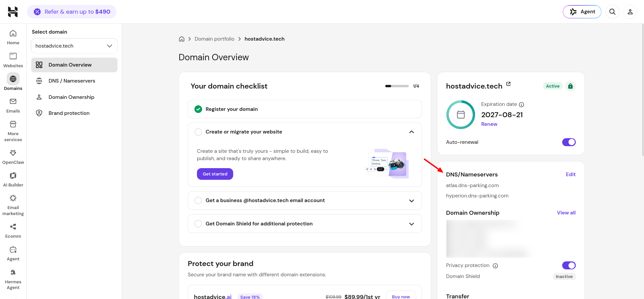Screen dimensions: 644x299
Task: Click the Agent button in header
Action: coord(582,12)
